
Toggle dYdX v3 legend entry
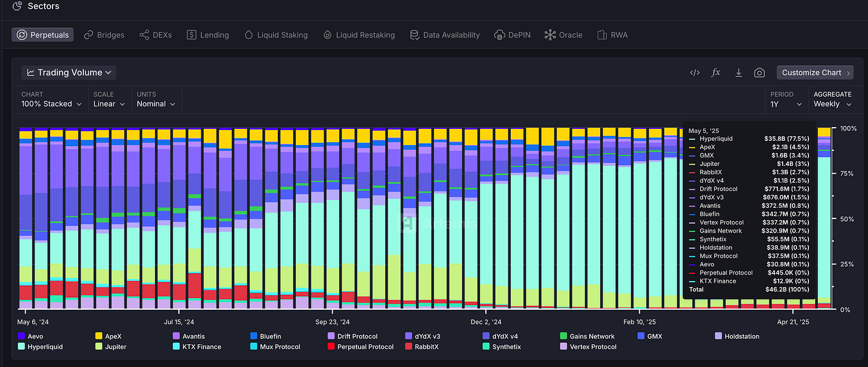click(x=422, y=337)
